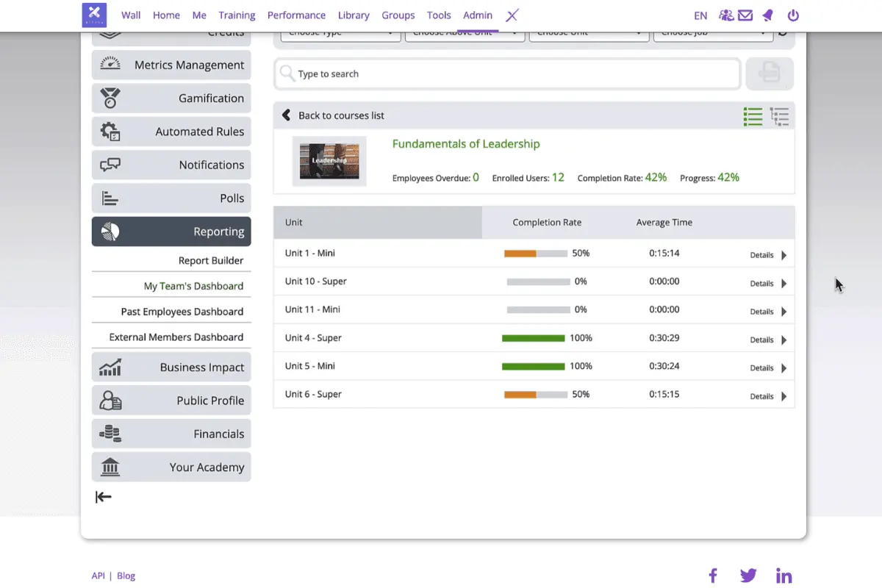Image resolution: width=882 pixels, height=588 pixels.
Task: Click the Your Academy building icon
Action: click(110, 467)
